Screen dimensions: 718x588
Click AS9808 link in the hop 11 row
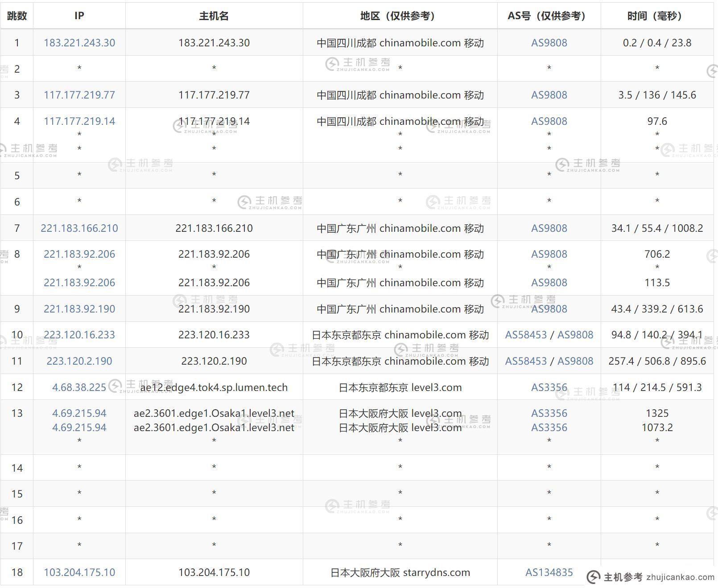click(575, 361)
